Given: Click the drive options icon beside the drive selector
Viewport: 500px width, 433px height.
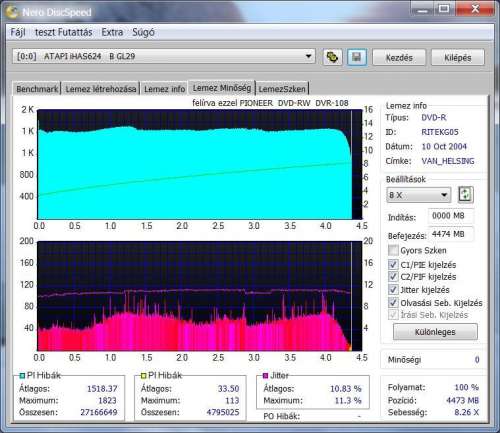Looking at the screenshot, I should pyautogui.click(x=332, y=57).
